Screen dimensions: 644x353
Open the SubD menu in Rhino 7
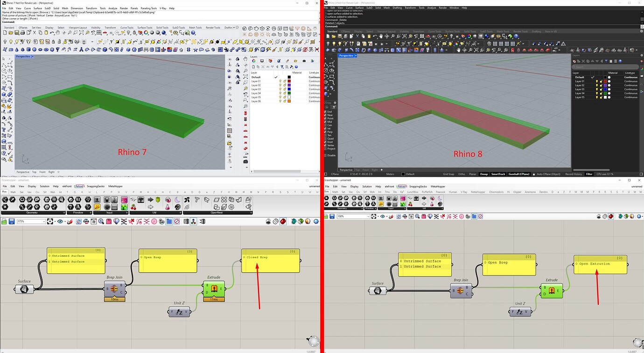point(48,7)
